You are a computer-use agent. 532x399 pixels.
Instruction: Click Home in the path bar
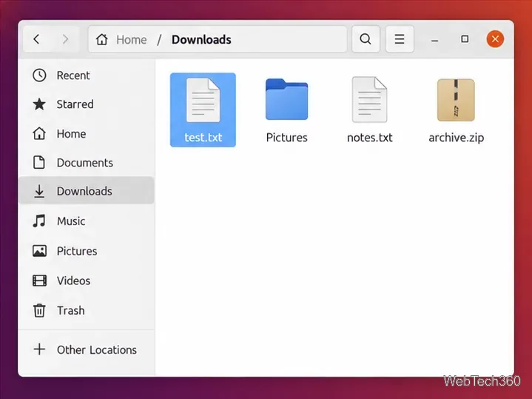[x=131, y=40]
